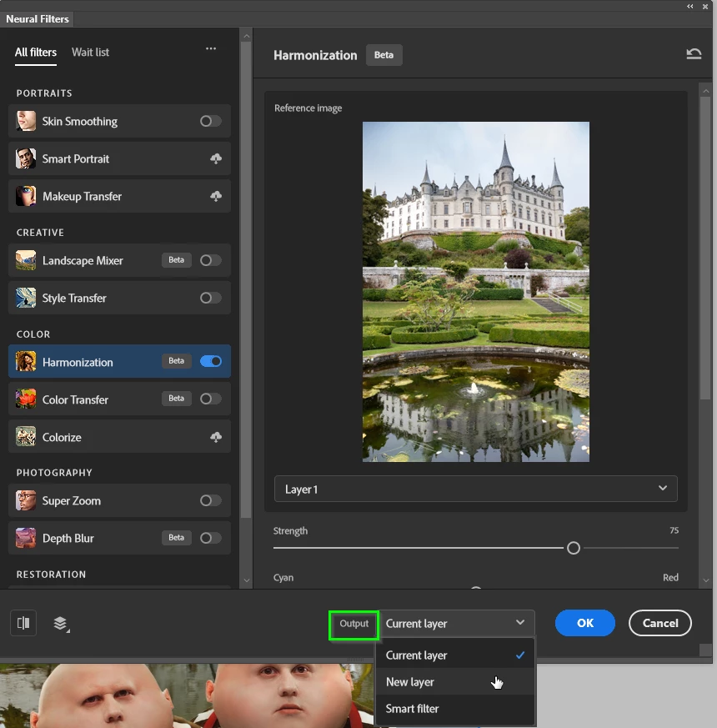This screenshot has height=728, width=717.
Task: Enable the Style Transfer toggle
Action: [210, 298]
